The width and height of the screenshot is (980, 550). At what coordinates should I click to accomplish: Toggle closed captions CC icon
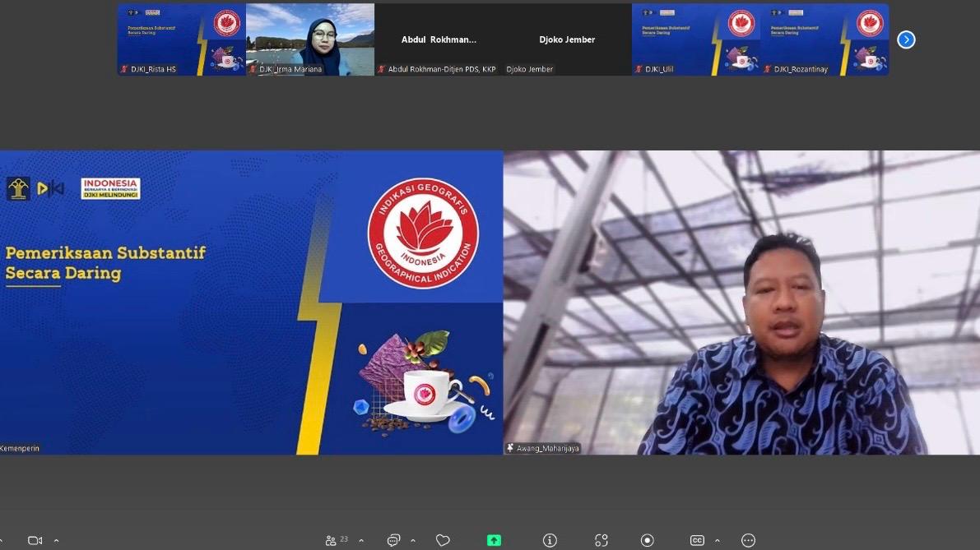[697, 540]
